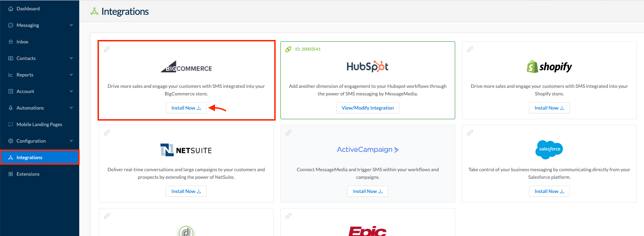The height and width of the screenshot is (236, 644).
Task: Click the NetSuite logo
Action: [186, 150]
